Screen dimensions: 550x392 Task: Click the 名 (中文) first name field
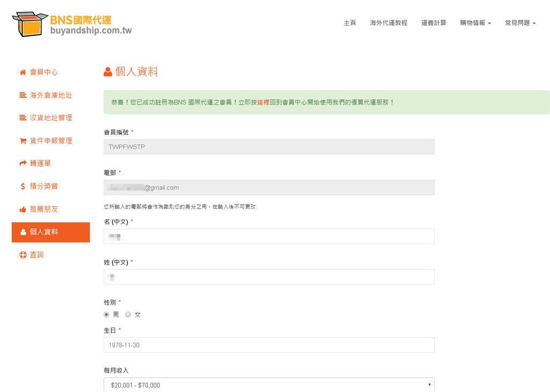pos(269,236)
